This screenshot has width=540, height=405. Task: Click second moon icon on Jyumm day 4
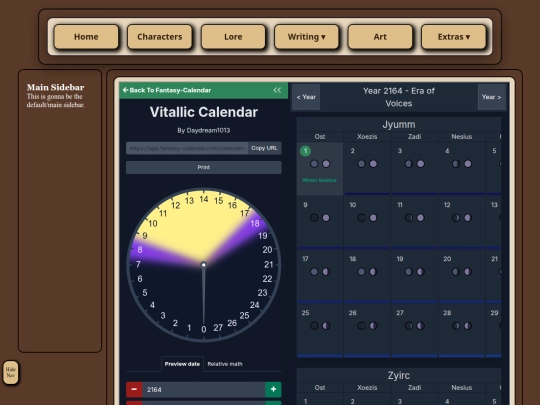[468, 164]
